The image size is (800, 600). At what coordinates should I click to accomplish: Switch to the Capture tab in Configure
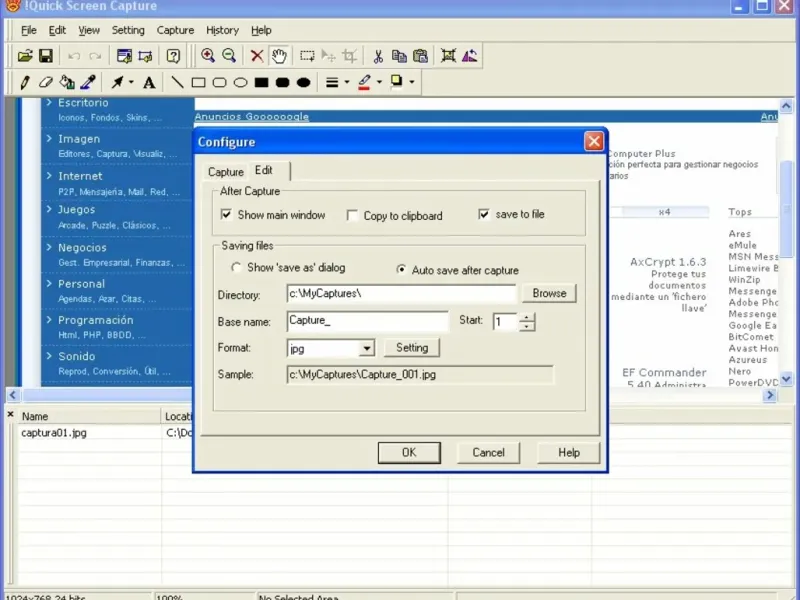tap(226, 172)
